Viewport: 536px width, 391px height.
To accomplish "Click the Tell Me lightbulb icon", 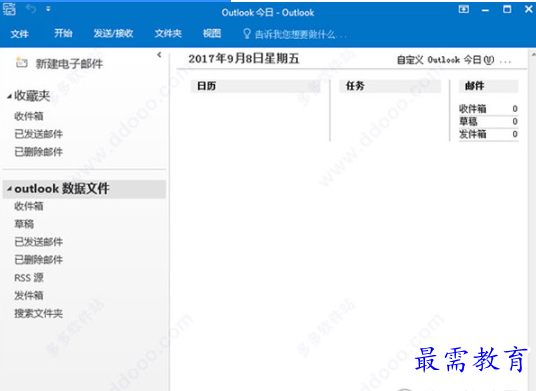I will pyautogui.click(x=246, y=33).
